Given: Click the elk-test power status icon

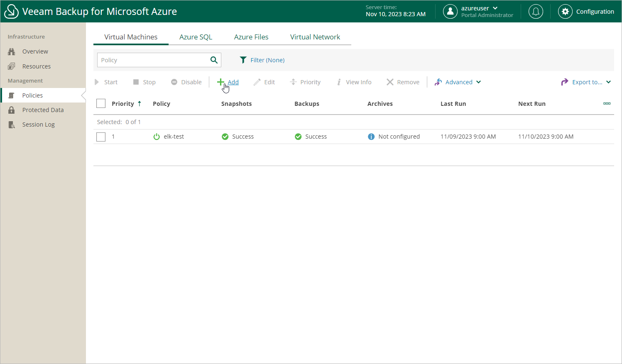Looking at the screenshot, I should click(157, 137).
